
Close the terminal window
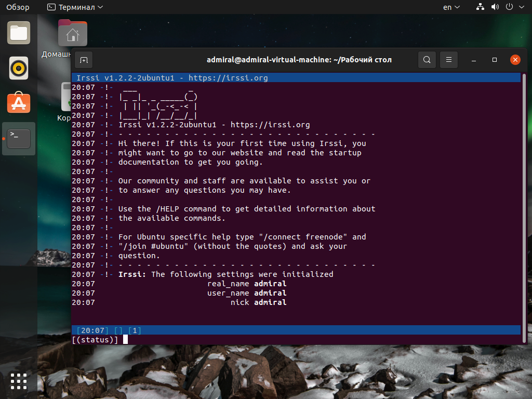(515, 60)
